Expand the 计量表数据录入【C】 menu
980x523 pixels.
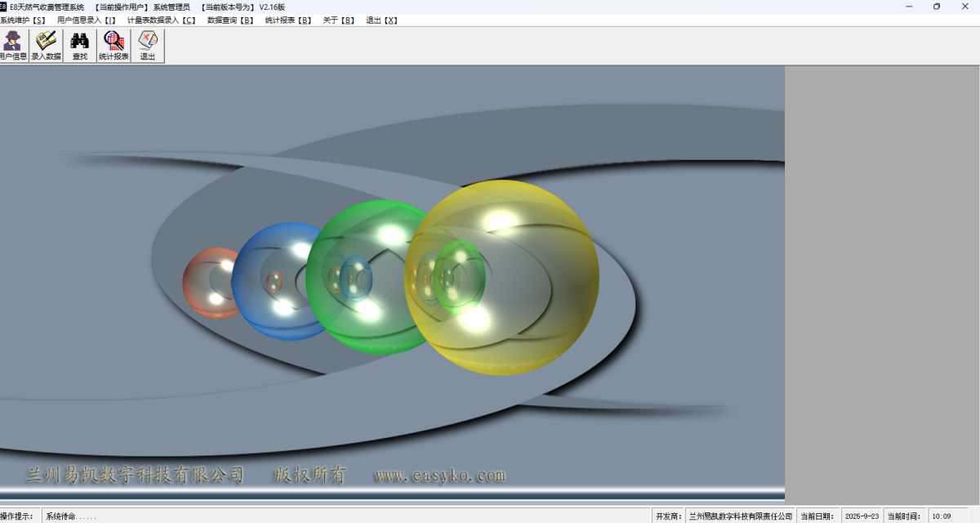162,20
